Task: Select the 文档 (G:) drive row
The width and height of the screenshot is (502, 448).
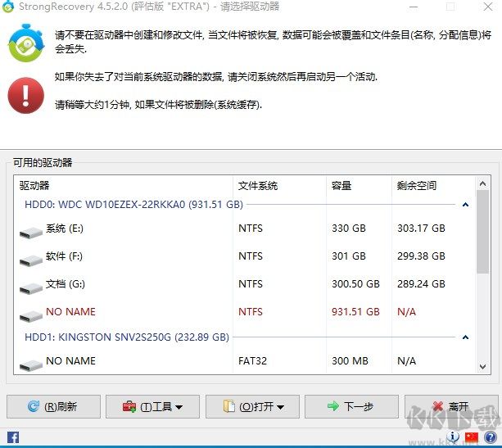Action: pyautogui.click(x=245, y=284)
